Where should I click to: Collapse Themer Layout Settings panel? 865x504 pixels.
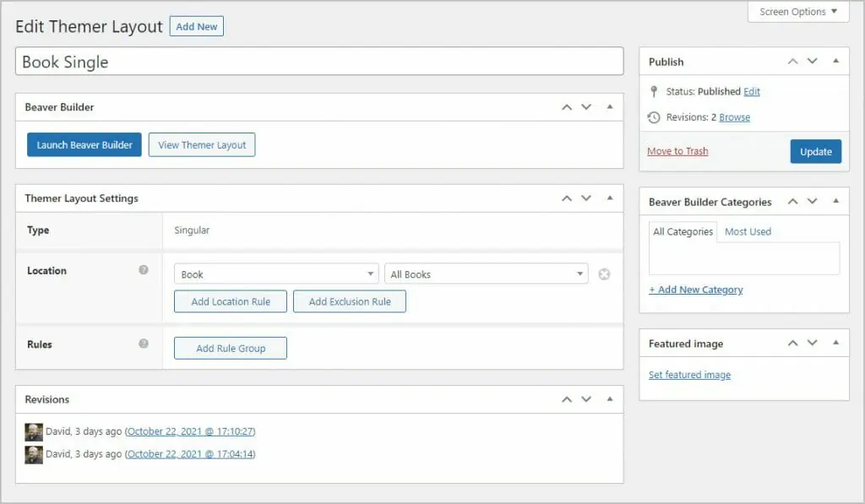pyautogui.click(x=610, y=198)
